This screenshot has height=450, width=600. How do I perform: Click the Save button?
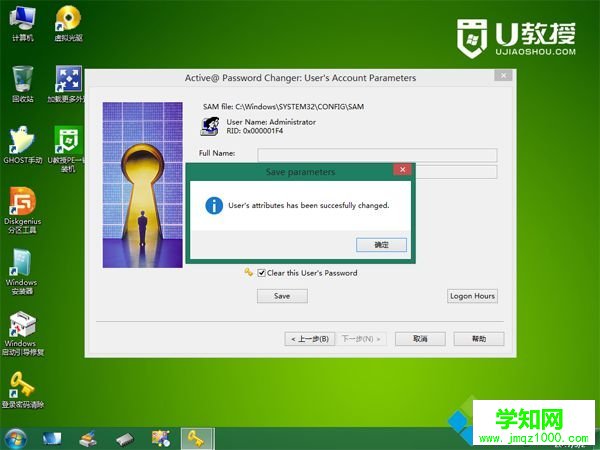282,296
